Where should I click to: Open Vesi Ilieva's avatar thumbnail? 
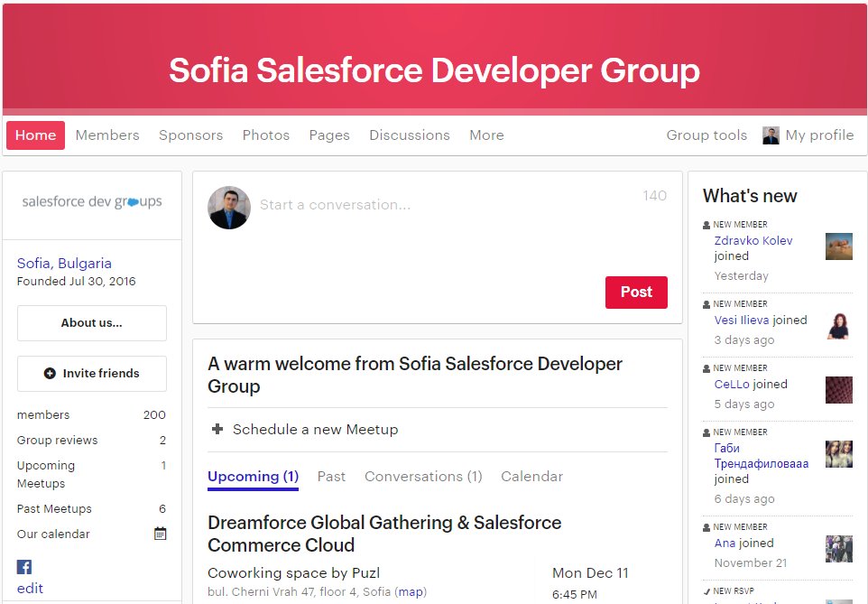(x=838, y=326)
